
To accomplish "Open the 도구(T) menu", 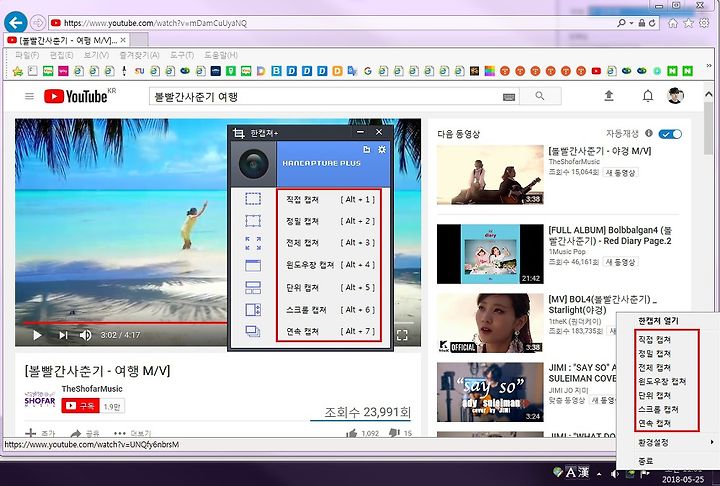I will pos(182,55).
